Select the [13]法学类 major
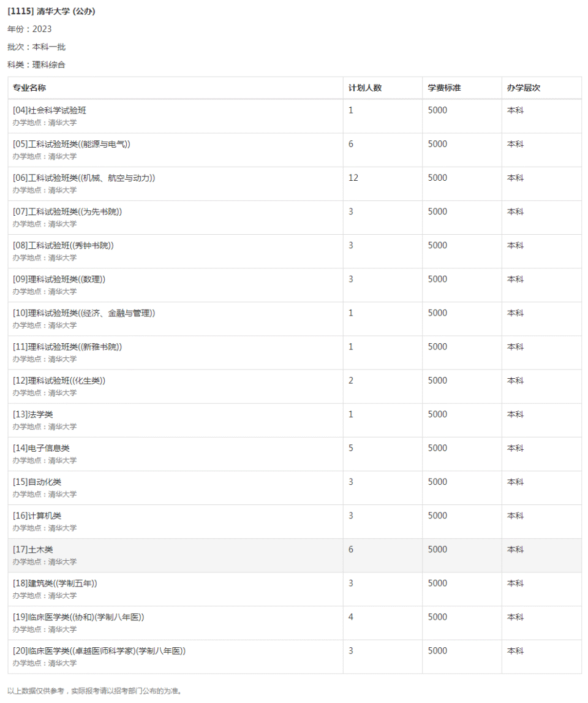The image size is (588, 703). pos(33,414)
